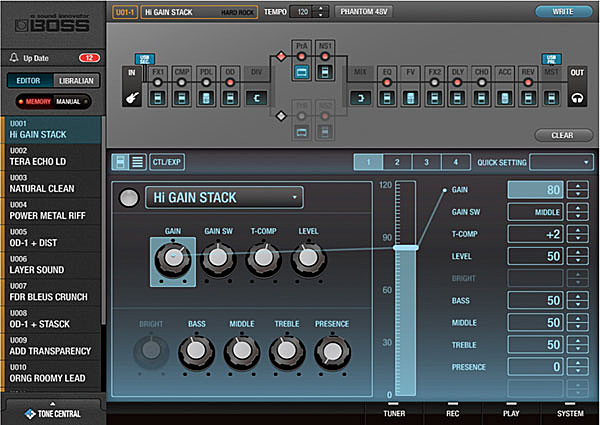Select the EQ effect block in chain
Screen dimensions: 600x425
[387, 98]
